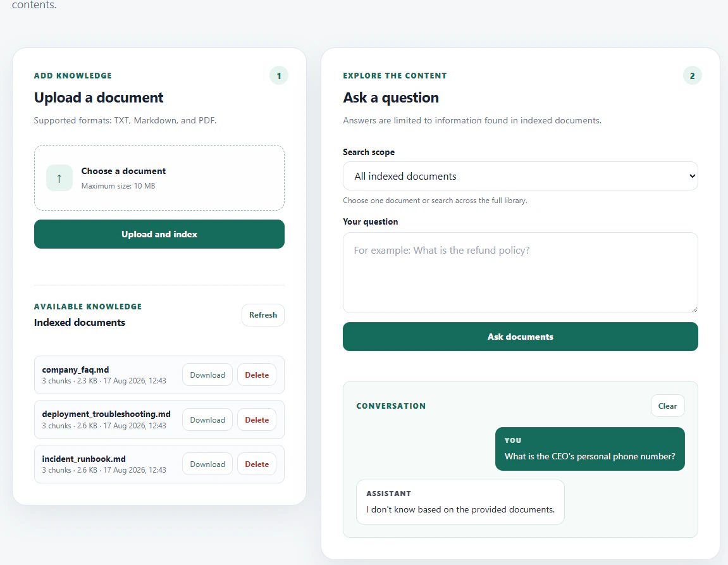
Task: Delete deployment_troubleshooting.md
Action: [257, 419]
